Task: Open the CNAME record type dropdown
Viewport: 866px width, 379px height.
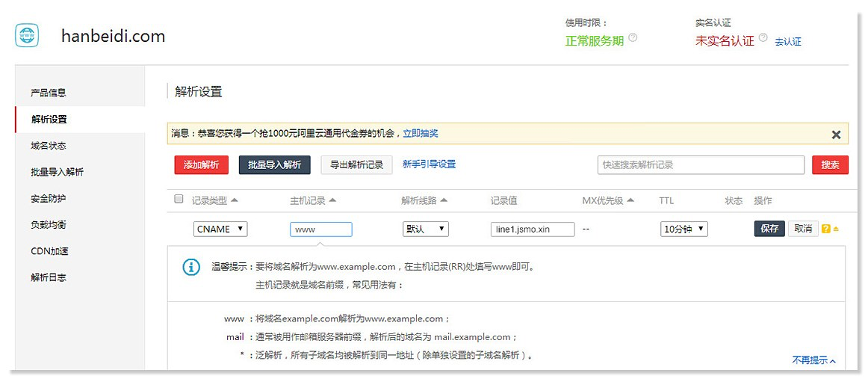Action: pyautogui.click(x=220, y=229)
